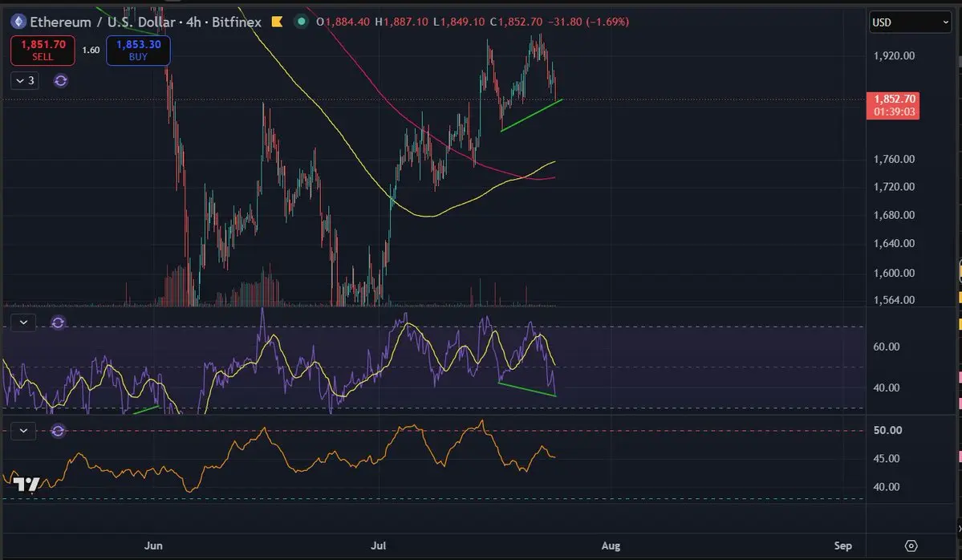Click the 1.60 spread value

tap(91, 51)
